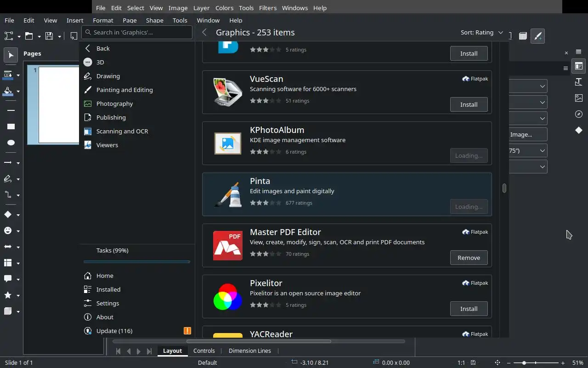The height and width of the screenshot is (368, 588).
Task: Install VueScan from Discover
Action: click(x=469, y=104)
